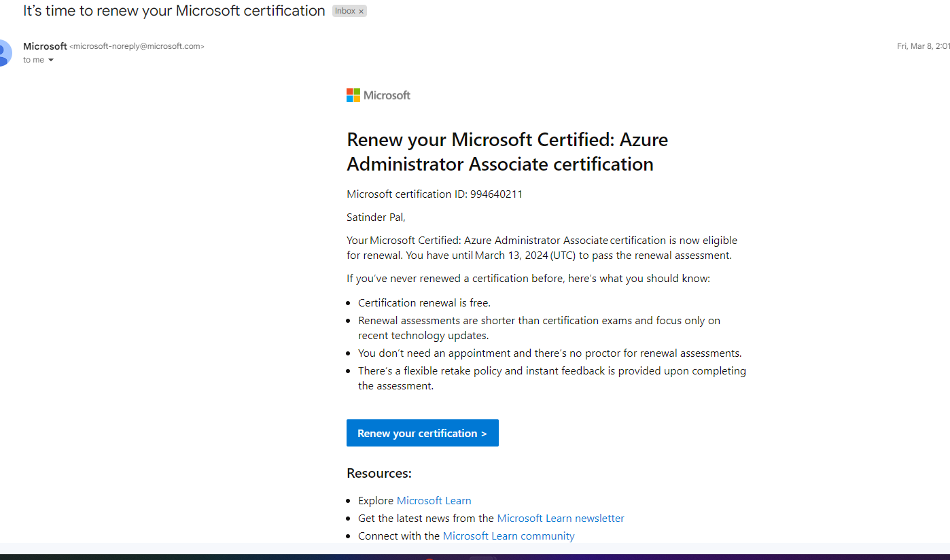Click the bullet 'Certification renewal is free.'
The height and width of the screenshot is (560, 950).
point(424,303)
